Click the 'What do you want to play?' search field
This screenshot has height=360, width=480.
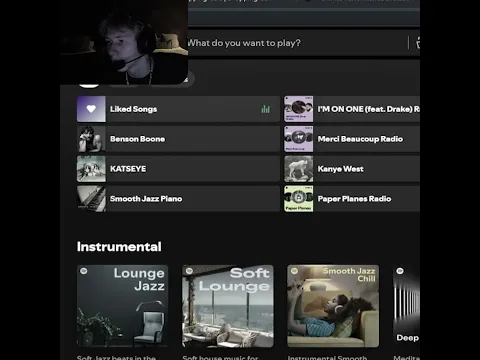[x=297, y=43]
